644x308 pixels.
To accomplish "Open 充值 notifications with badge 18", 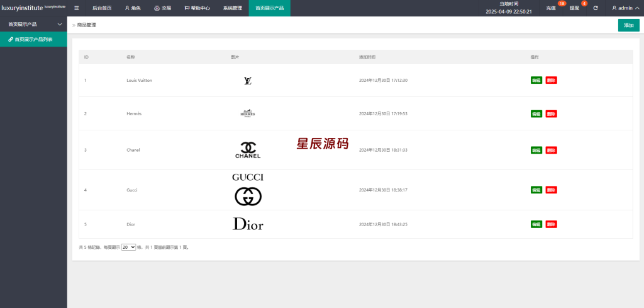I will pos(551,8).
